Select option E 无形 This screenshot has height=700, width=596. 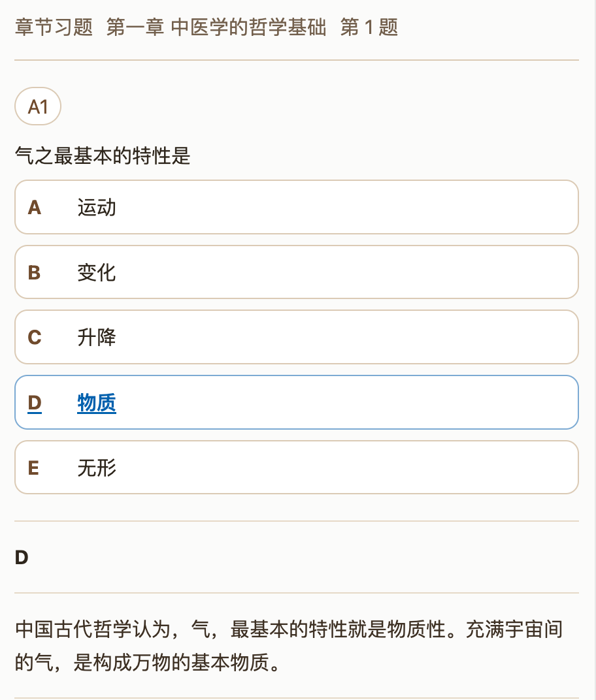[x=297, y=468]
